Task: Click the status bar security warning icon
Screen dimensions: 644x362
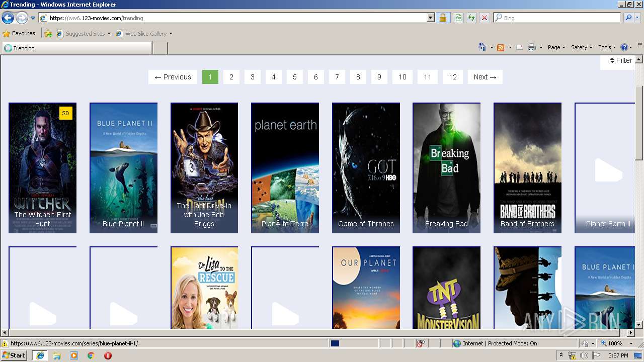Action: click(x=5, y=343)
